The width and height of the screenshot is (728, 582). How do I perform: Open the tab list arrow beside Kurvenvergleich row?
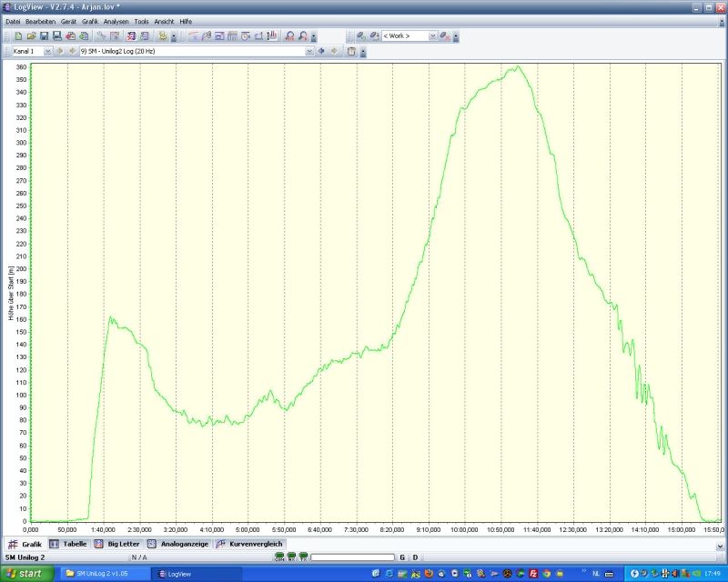(x=720, y=547)
